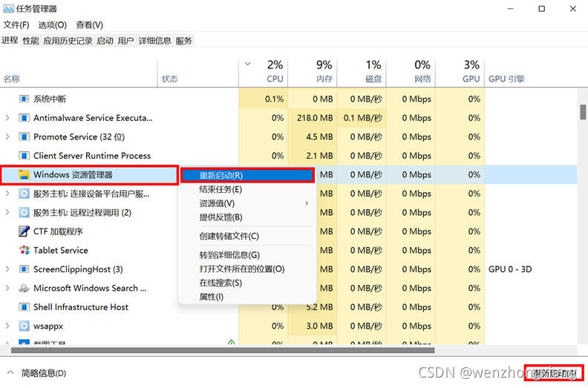Image resolution: width=588 pixels, height=388 pixels.
Task: Expand the wsappx process group
Action: [x=7, y=326]
